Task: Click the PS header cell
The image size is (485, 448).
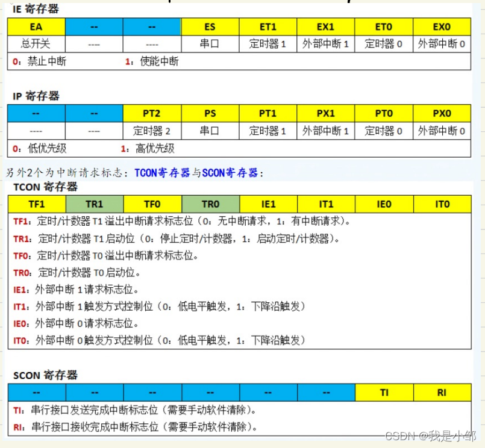Action: (x=210, y=113)
